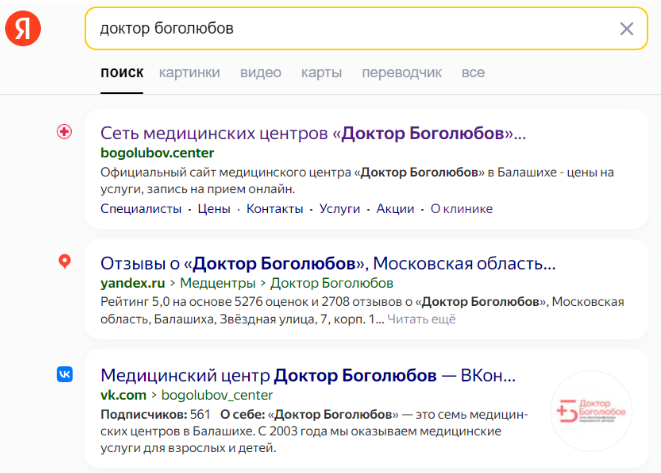Click the red medical cross favicon

pyautogui.click(x=64, y=132)
